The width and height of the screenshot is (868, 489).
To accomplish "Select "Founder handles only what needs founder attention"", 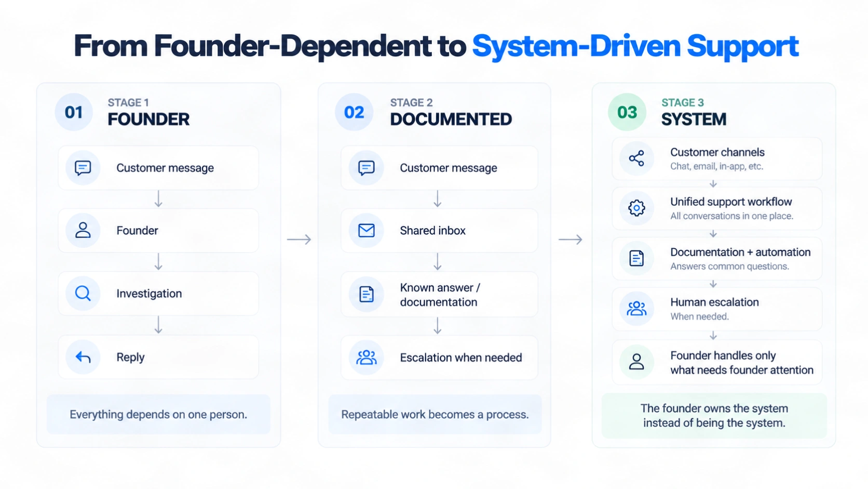I will tap(742, 363).
